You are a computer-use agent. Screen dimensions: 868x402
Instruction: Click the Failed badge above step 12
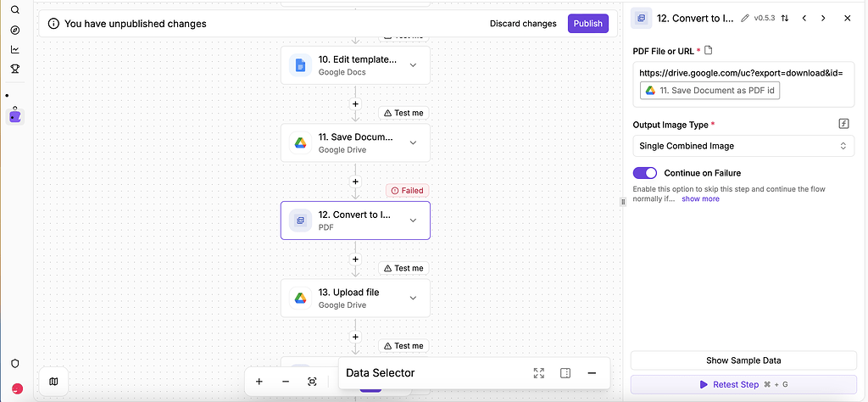[408, 191]
